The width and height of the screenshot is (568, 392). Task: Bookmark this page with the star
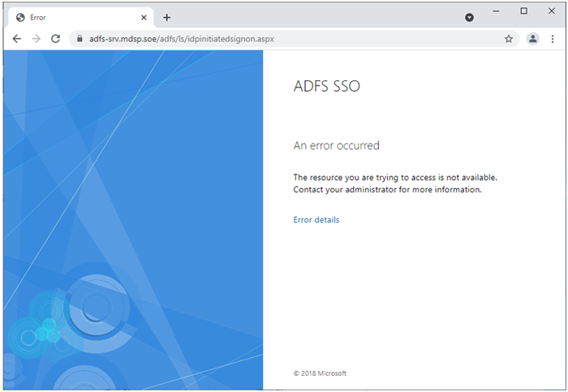509,39
